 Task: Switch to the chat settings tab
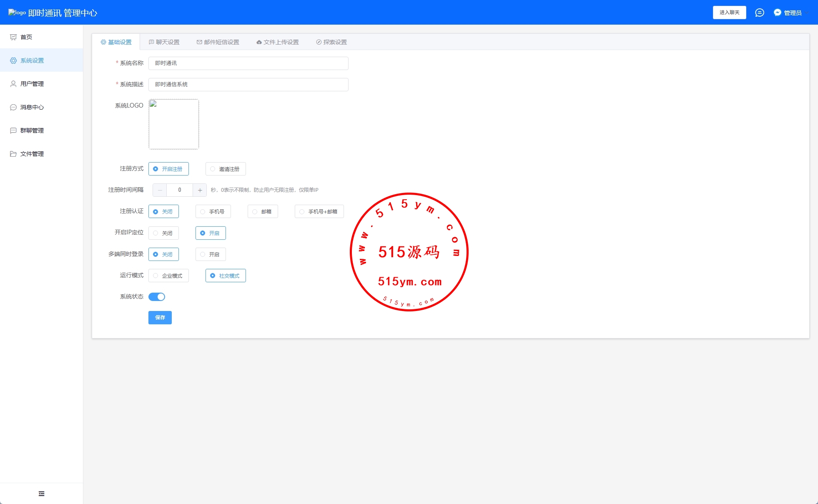tap(164, 42)
